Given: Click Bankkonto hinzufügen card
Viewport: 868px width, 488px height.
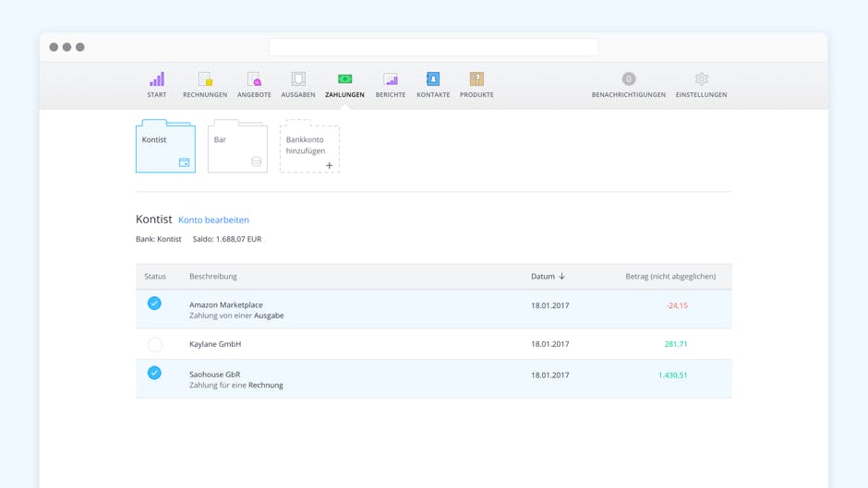Looking at the screenshot, I should pyautogui.click(x=309, y=146).
